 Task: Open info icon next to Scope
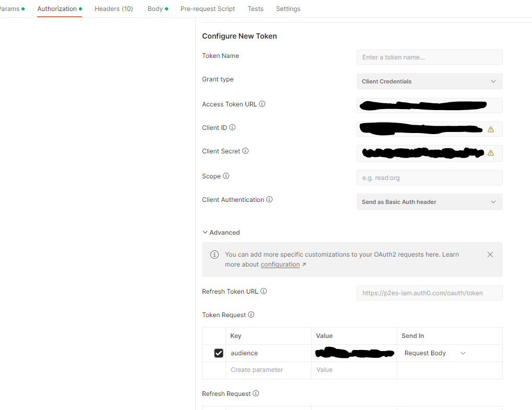[226, 176]
